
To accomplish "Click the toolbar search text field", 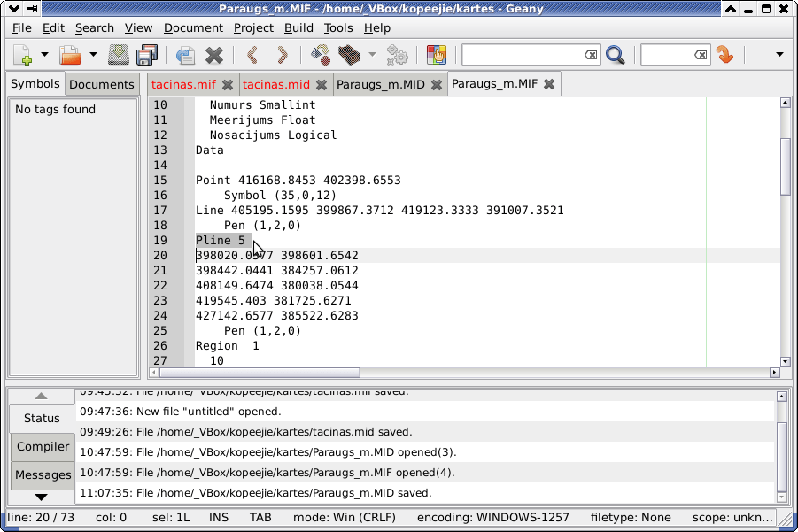I will pos(523,54).
